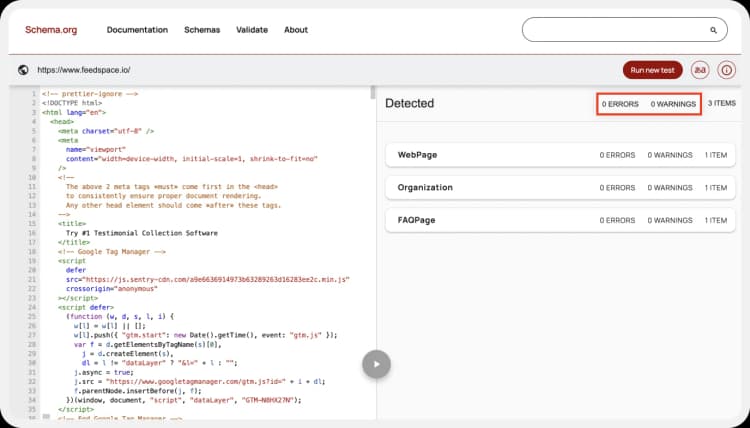Click the 3 ITEMS count in the header
This screenshot has width=750, height=428.
(x=722, y=103)
